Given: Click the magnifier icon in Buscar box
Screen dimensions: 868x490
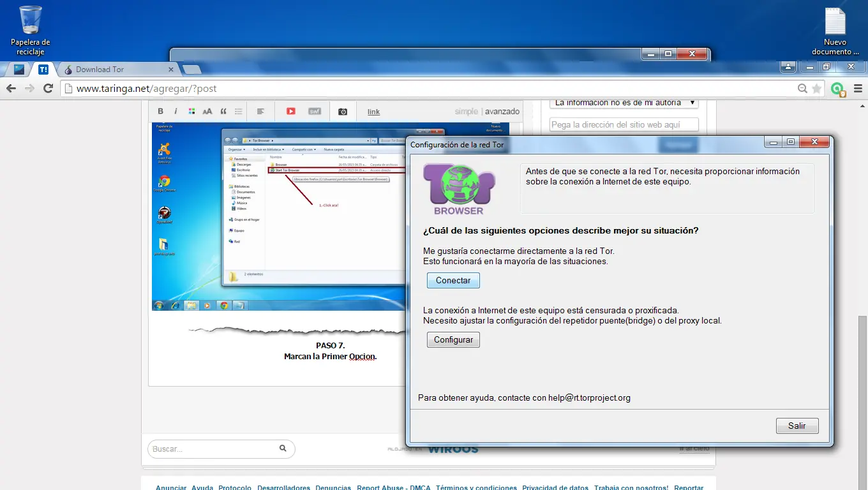Looking at the screenshot, I should (283, 449).
